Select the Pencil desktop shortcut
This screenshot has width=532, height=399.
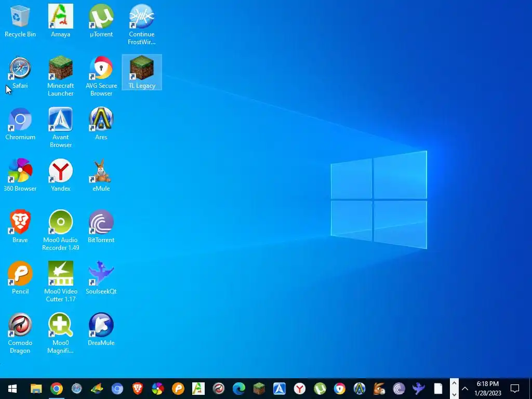20,278
